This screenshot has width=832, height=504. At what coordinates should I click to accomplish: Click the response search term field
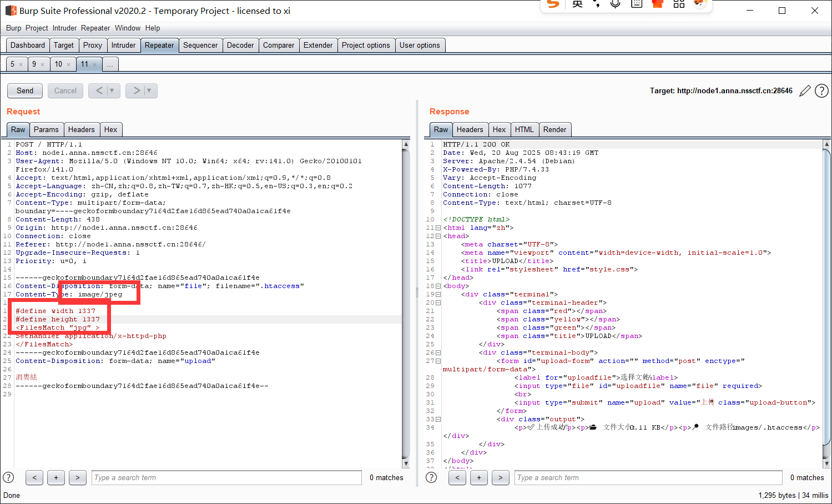coord(648,477)
